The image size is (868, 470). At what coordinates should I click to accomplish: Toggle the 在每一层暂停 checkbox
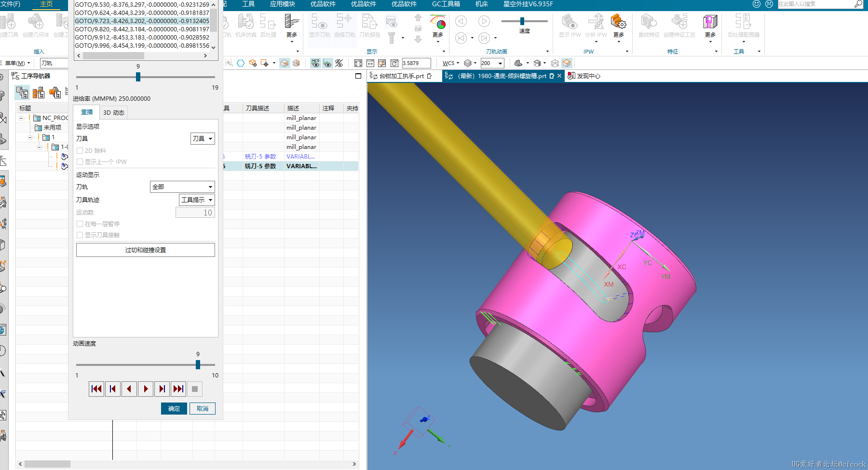coord(80,224)
